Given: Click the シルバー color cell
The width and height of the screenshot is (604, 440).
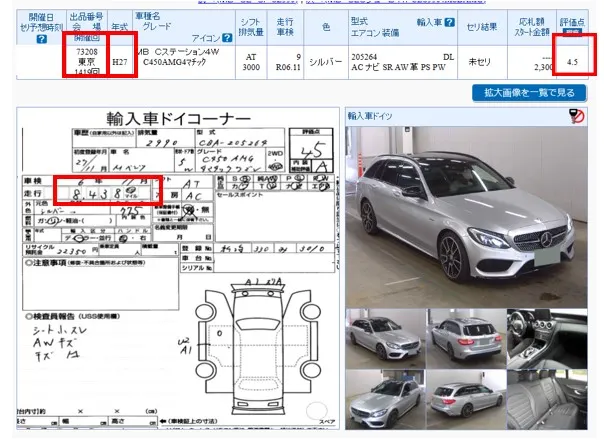Looking at the screenshot, I should point(326,62).
